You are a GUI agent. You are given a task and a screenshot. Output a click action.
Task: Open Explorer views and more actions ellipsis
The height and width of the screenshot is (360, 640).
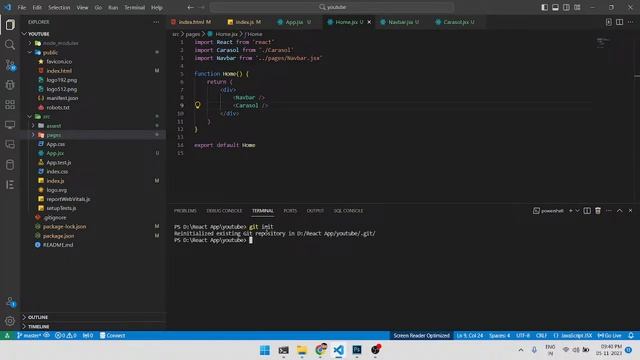point(156,22)
